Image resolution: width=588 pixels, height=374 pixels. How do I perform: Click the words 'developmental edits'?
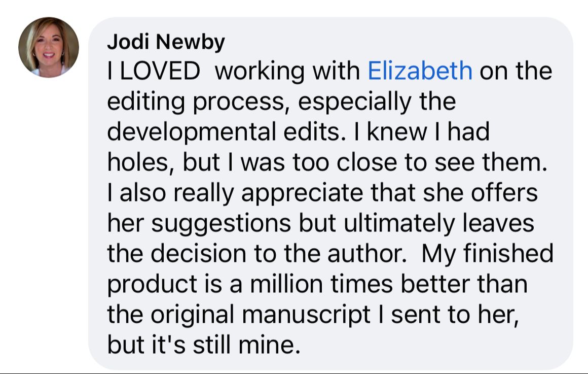tap(224, 132)
